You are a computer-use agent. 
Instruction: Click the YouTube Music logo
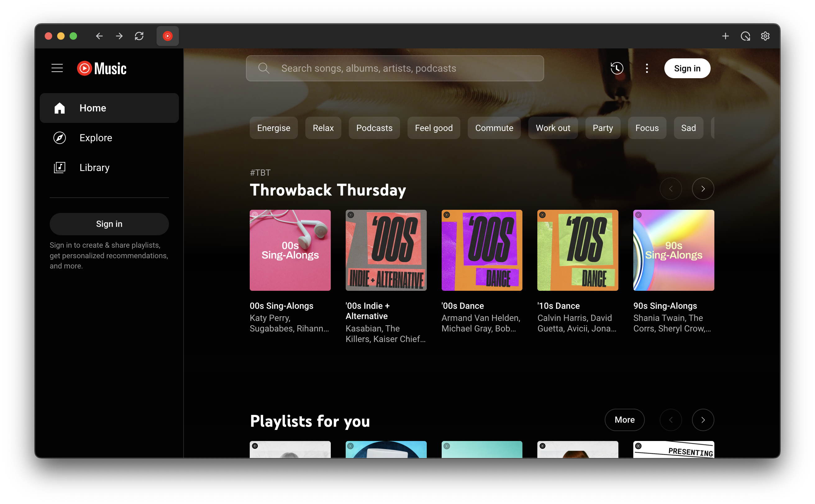pyautogui.click(x=102, y=68)
